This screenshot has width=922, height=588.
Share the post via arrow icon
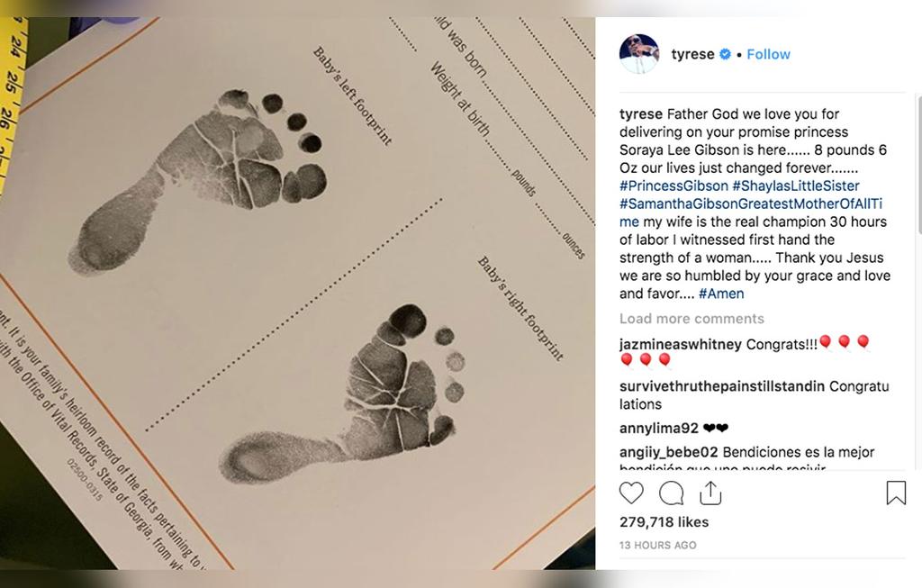(x=710, y=493)
